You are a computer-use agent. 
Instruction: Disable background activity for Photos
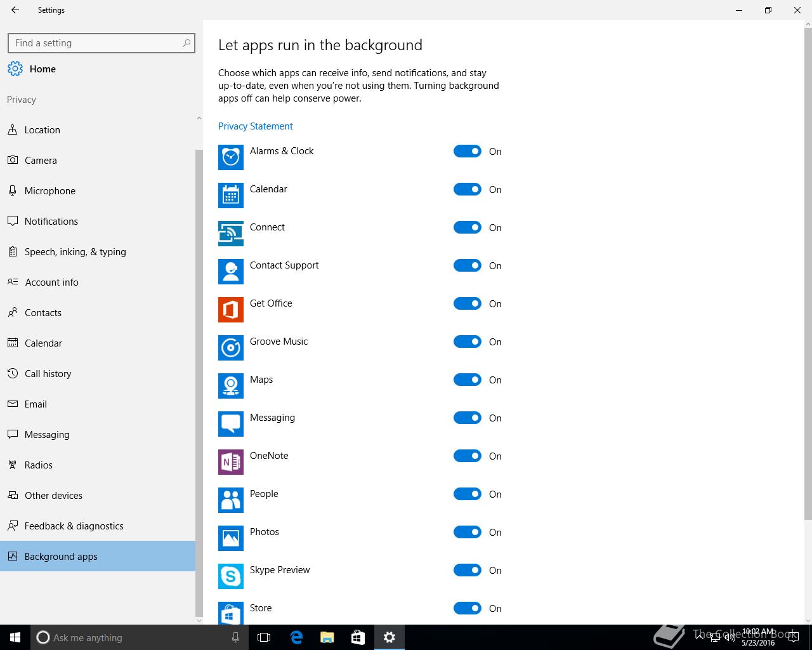(468, 532)
